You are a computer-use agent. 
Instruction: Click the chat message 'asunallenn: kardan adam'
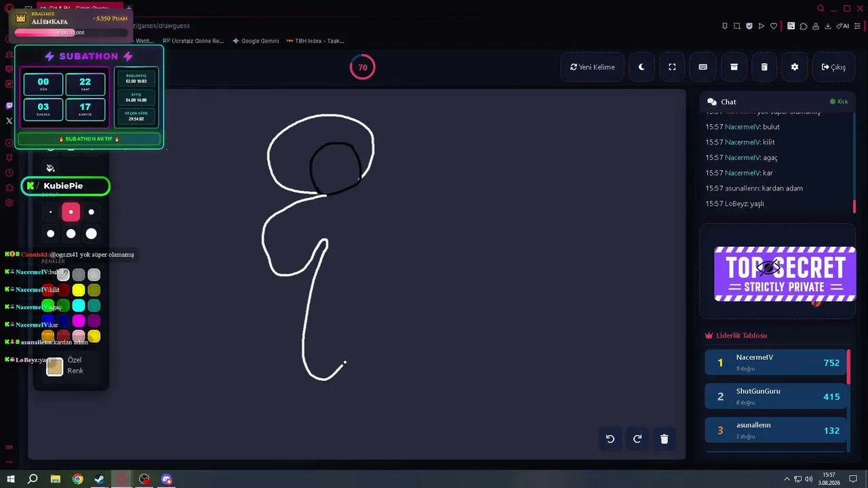pyautogui.click(x=754, y=188)
